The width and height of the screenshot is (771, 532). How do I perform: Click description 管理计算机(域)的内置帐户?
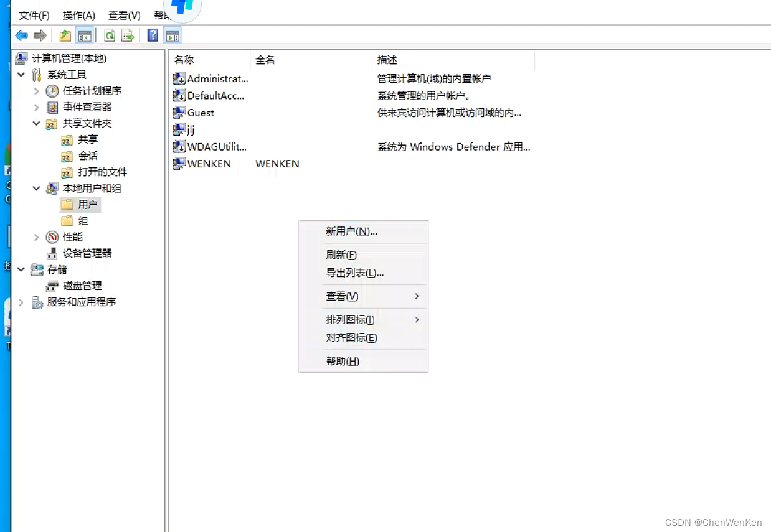click(x=434, y=78)
